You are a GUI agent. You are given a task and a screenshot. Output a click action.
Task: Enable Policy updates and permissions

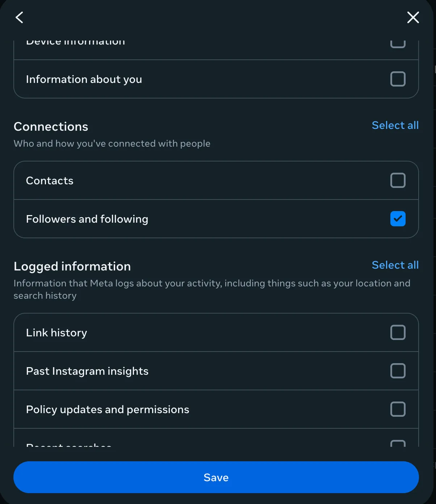coord(398,409)
